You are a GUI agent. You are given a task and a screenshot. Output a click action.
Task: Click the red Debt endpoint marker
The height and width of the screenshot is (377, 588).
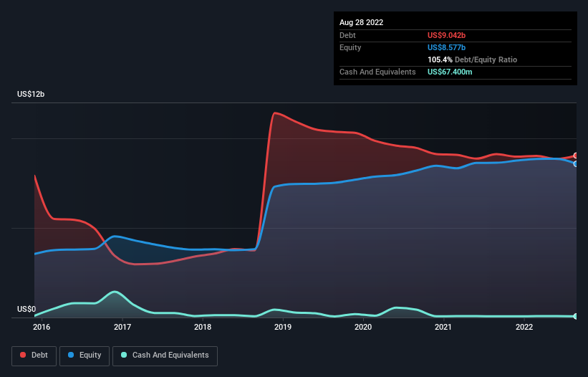click(577, 156)
